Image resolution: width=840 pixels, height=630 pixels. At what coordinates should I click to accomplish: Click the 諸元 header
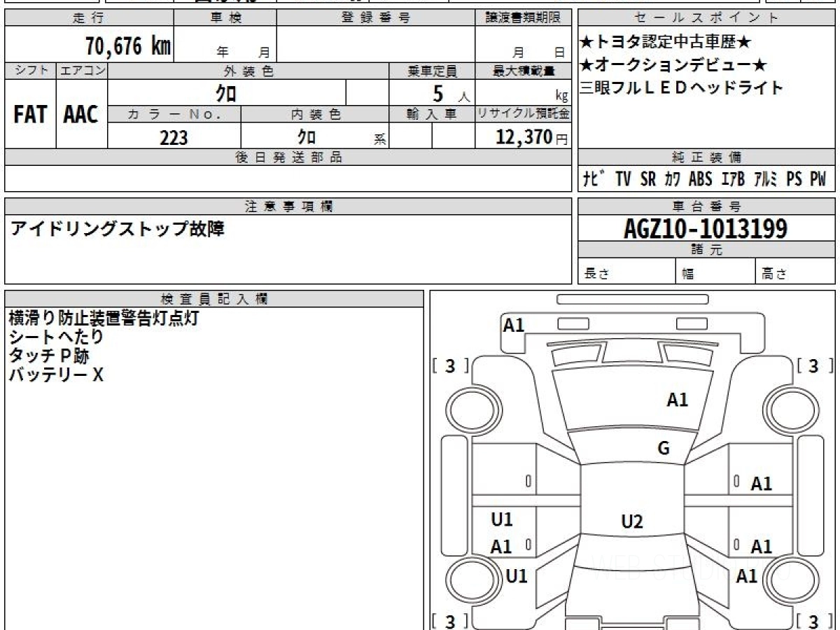(706, 250)
